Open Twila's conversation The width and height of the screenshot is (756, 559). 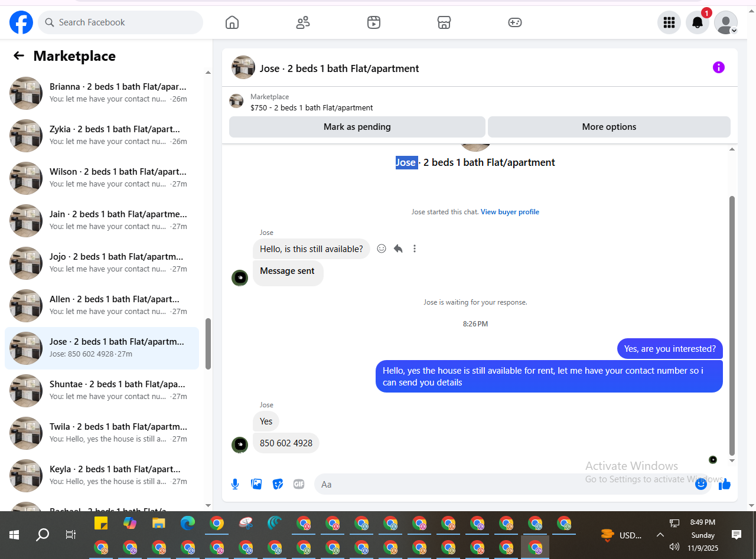click(102, 433)
